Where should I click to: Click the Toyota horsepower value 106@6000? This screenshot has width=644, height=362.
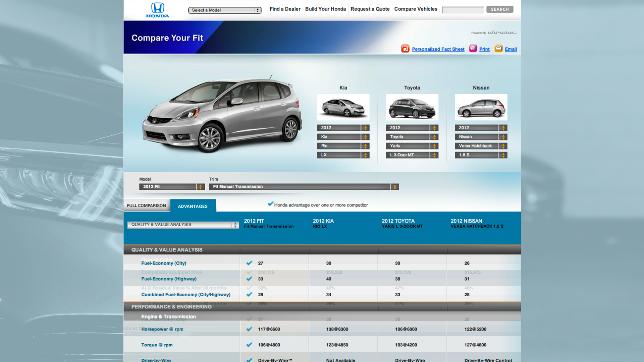coord(406,329)
